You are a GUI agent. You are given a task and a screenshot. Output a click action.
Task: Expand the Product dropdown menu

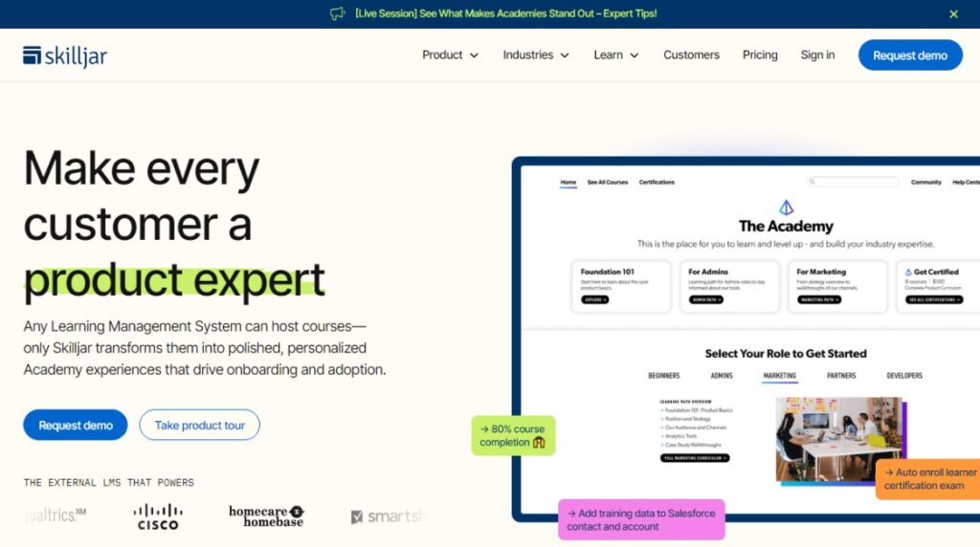point(450,55)
